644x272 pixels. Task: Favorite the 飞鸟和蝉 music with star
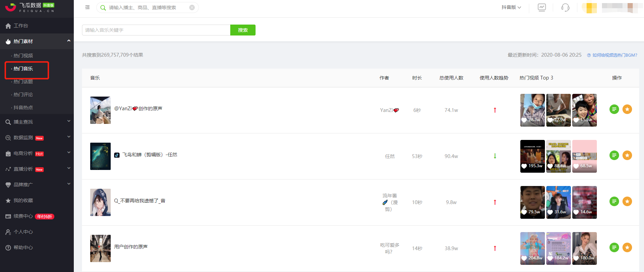[x=627, y=155]
